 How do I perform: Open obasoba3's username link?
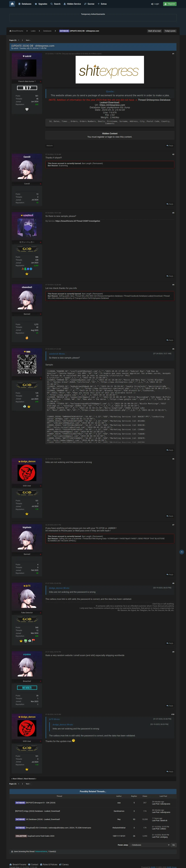(27, 287)
